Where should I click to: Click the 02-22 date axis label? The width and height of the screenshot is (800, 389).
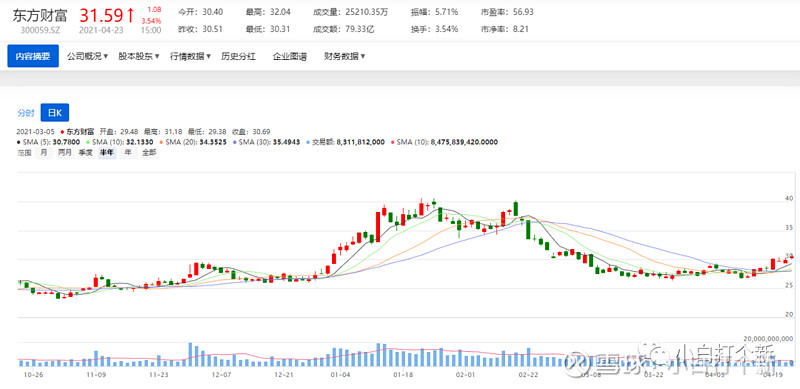(528, 374)
